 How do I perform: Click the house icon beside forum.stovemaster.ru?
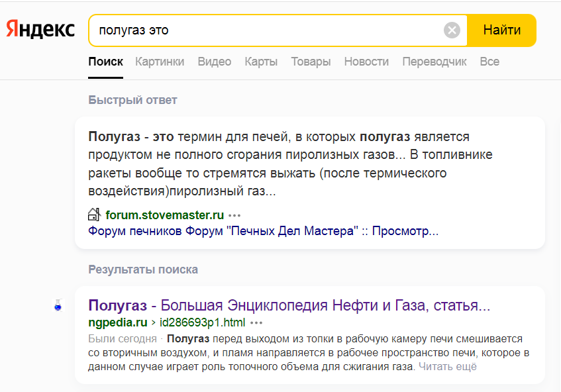[94, 215]
